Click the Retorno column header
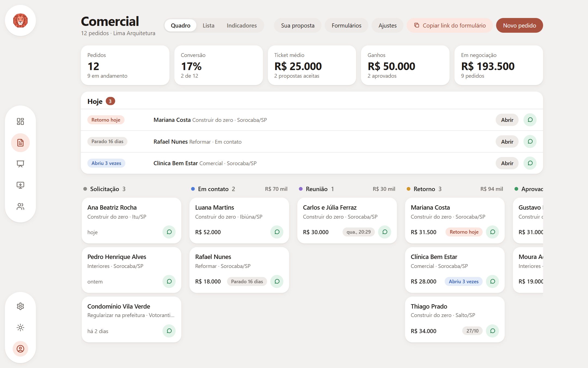588x368 pixels. click(455, 189)
